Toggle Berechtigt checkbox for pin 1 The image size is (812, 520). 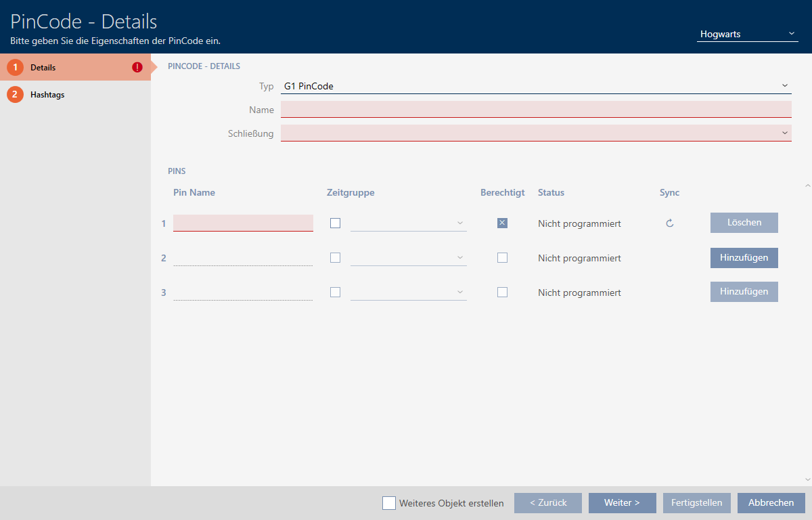[502, 223]
